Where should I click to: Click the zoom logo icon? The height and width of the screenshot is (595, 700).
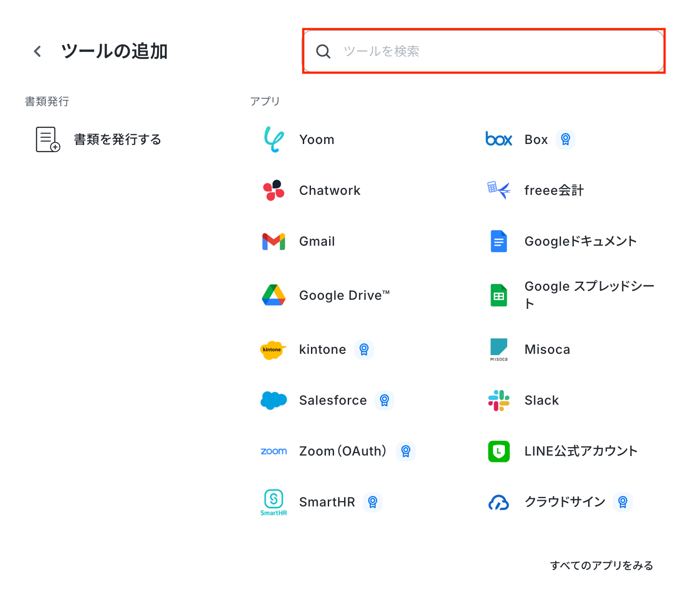pyautogui.click(x=274, y=451)
